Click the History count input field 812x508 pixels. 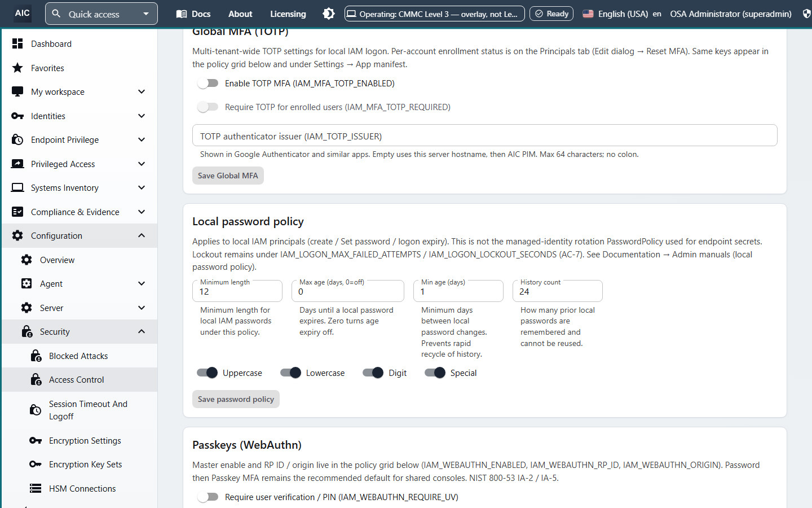click(x=558, y=291)
